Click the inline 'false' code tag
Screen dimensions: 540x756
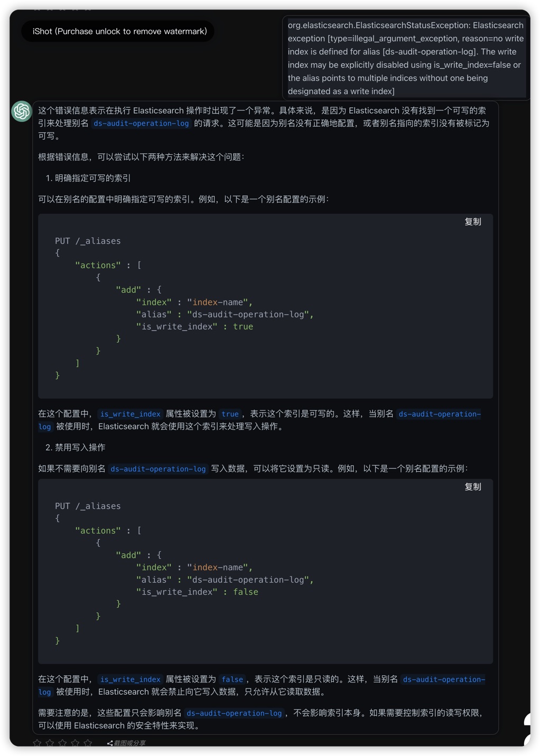232,679
